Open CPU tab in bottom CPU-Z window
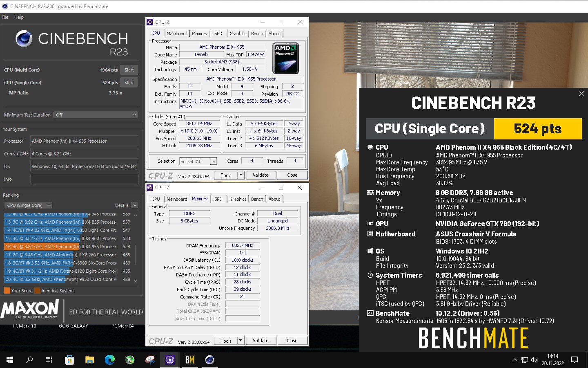This screenshot has height=368, width=588. coord(156,199)
